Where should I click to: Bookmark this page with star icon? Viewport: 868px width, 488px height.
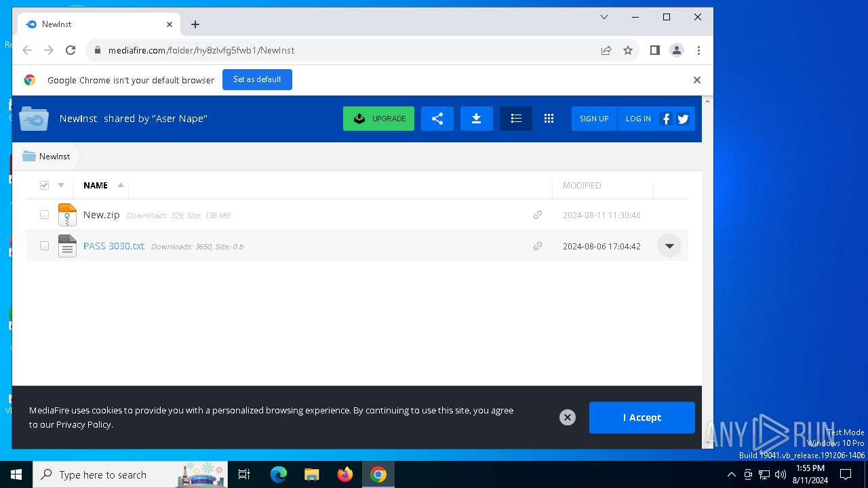pos(628,50)
